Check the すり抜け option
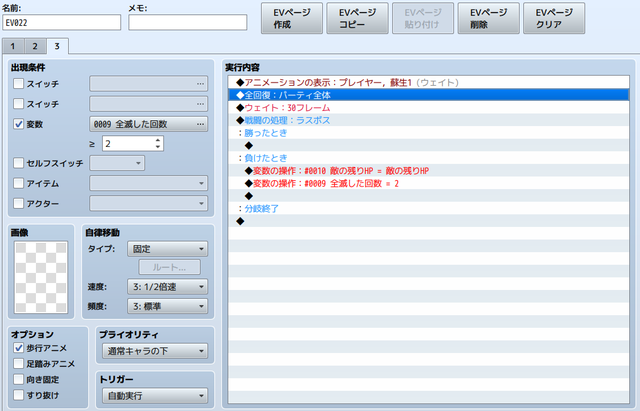This screenshot has width=640, height=411. point(18,395)
